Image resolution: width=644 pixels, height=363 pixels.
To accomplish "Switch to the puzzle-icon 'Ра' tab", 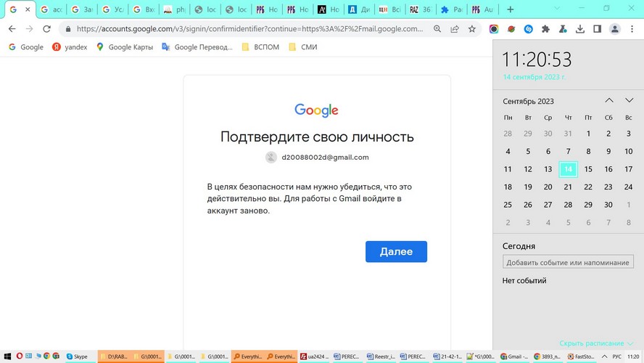I will click(451, 9).
